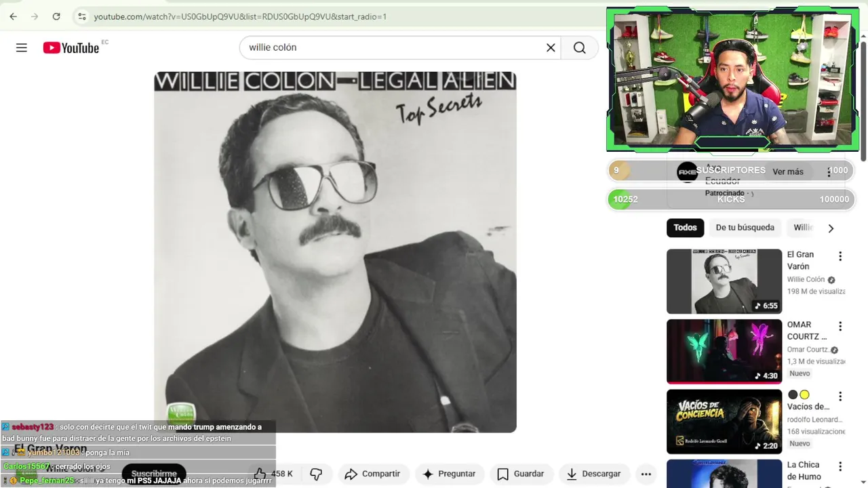
Task: Open the Willie Colón channel name in sidebar
Action: tap(806, 279)
